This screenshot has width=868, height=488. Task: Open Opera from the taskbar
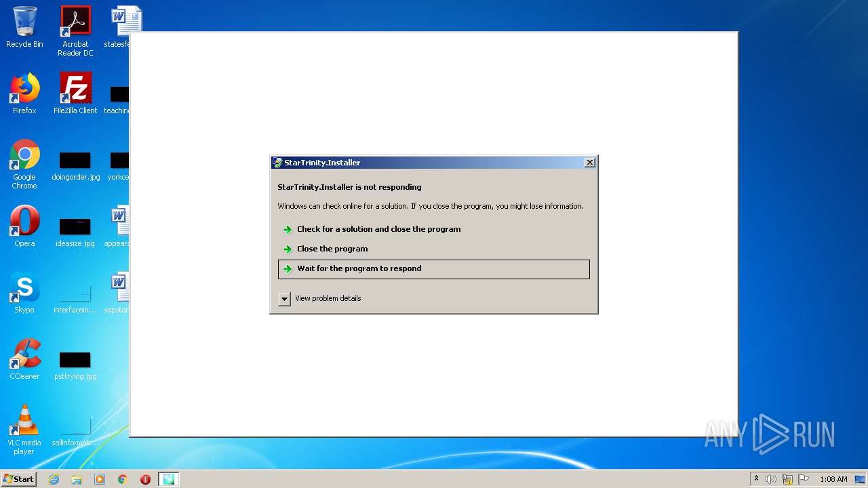(145, 479)
